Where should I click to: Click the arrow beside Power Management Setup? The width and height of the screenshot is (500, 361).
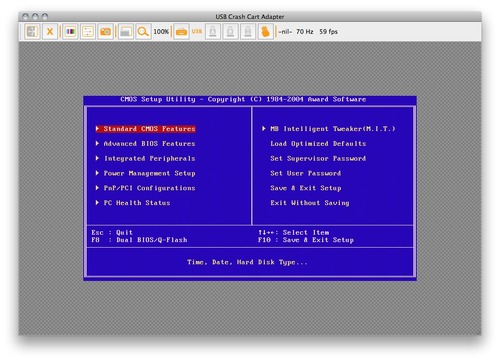coord(97,173)
